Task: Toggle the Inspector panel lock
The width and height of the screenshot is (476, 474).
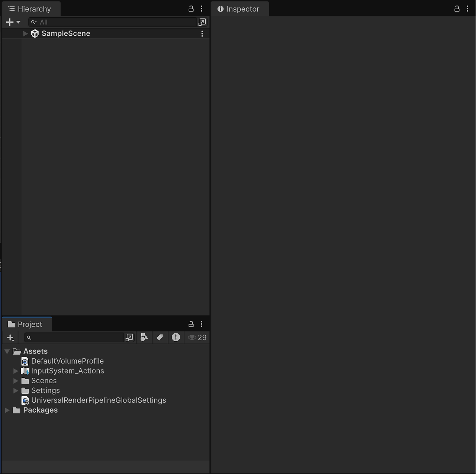Action: pyautogui.click(x=457, y=9)
